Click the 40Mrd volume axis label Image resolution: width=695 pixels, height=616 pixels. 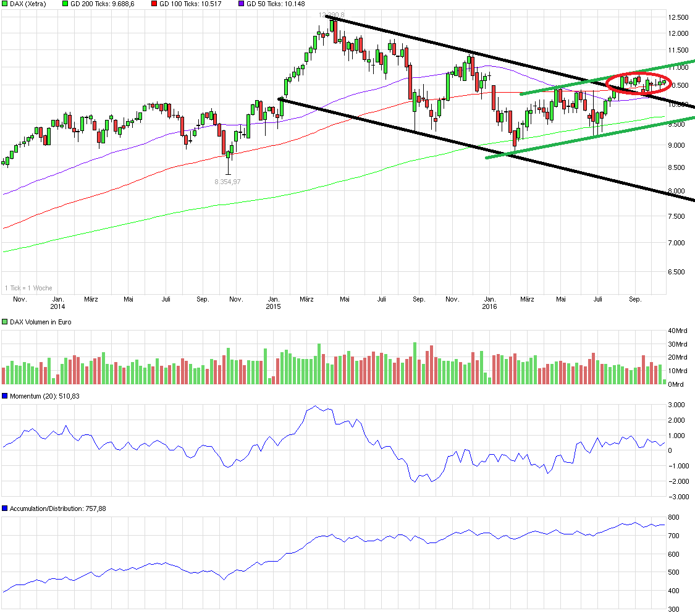point(678,331)
